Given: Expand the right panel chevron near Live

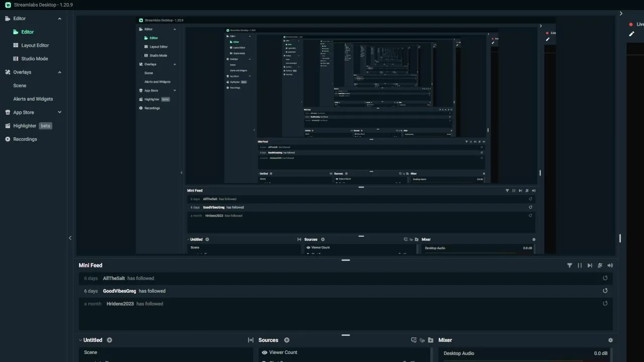Looking at the screenshot, I should 621,14.
